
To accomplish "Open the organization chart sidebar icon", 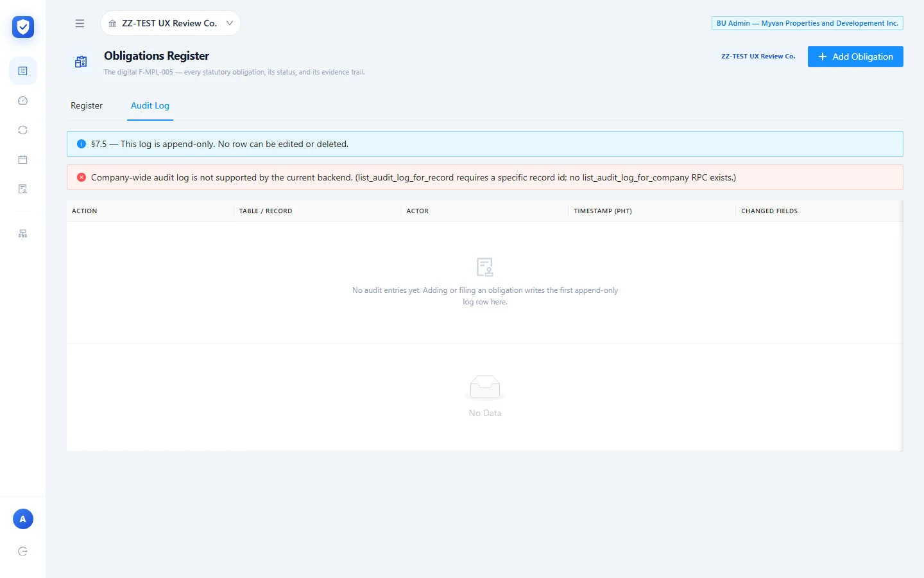I will (23, 234).
